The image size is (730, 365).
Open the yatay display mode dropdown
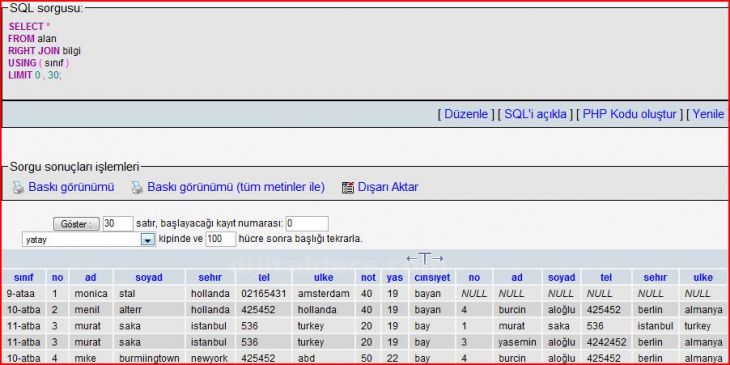pyautogui.click(x=88, y=240)
